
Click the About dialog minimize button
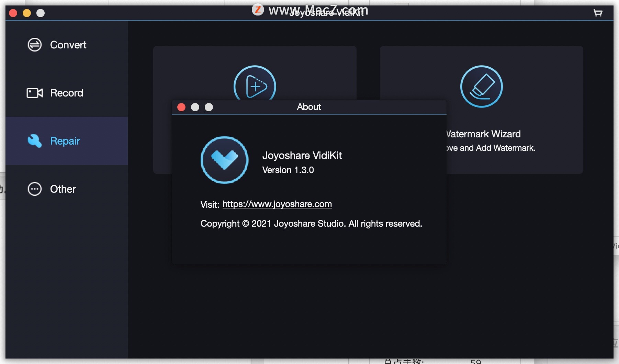195,107
